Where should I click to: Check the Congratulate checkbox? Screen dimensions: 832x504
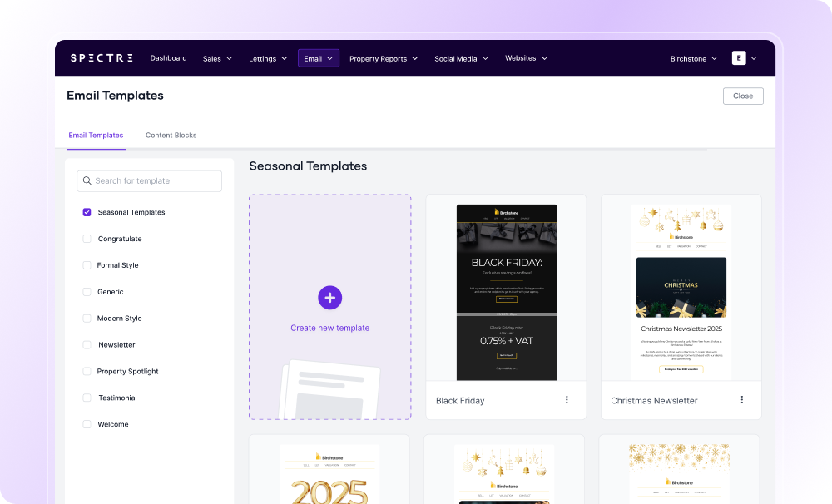tap(87, 239)
